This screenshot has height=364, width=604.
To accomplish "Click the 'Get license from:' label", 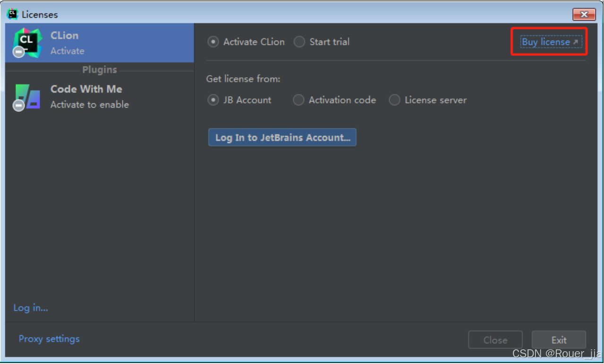I will [x=243, y=79].
